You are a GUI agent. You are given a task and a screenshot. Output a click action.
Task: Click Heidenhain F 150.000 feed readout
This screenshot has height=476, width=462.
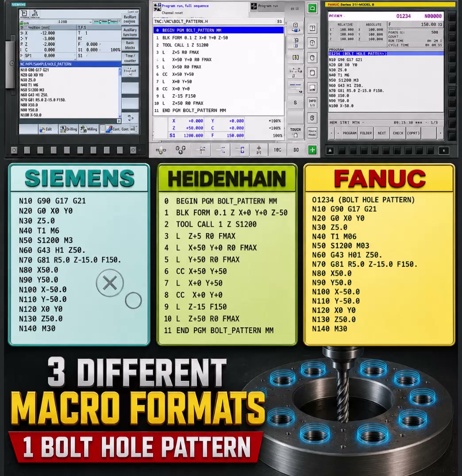pos(227,136)
